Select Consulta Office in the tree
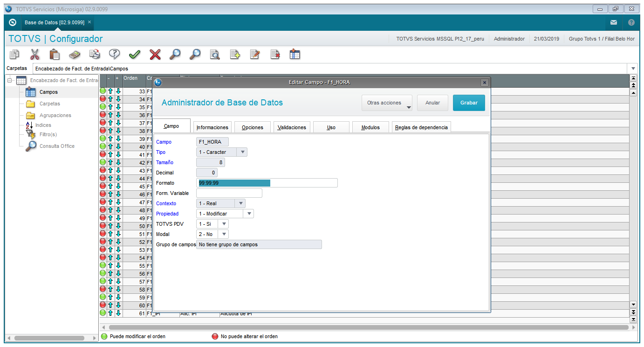This screenshot has height=347, width=644. click(56, 146)
